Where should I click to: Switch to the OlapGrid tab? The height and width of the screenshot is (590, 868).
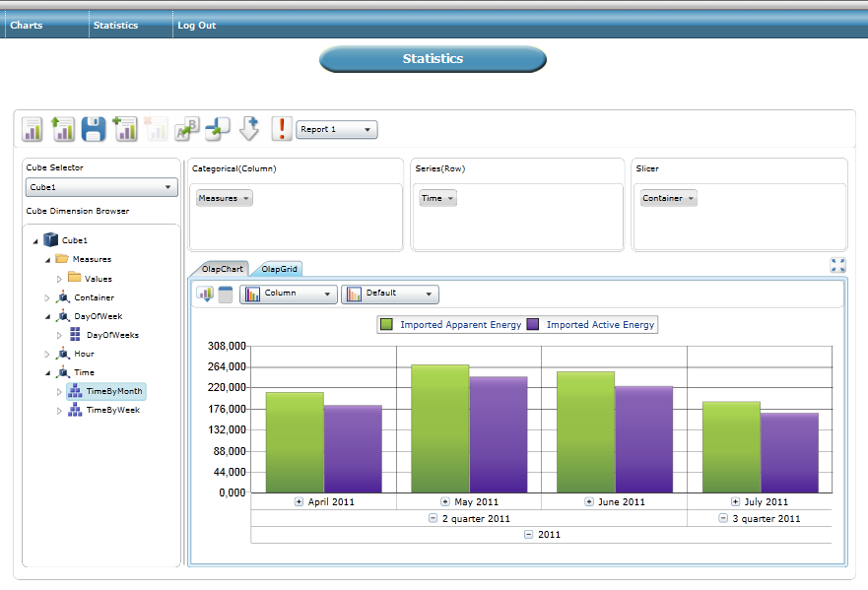280,268
